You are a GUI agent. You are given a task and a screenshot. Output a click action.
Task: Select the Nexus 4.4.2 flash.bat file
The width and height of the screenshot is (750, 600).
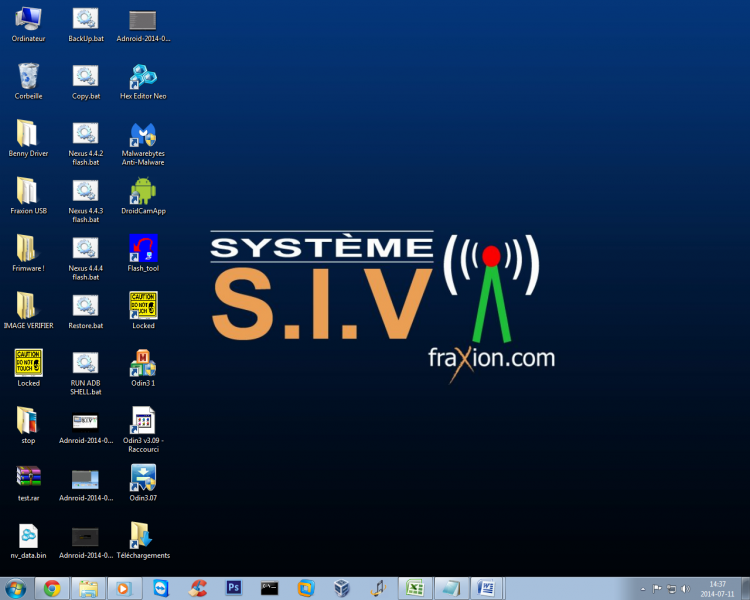point(86,144)
